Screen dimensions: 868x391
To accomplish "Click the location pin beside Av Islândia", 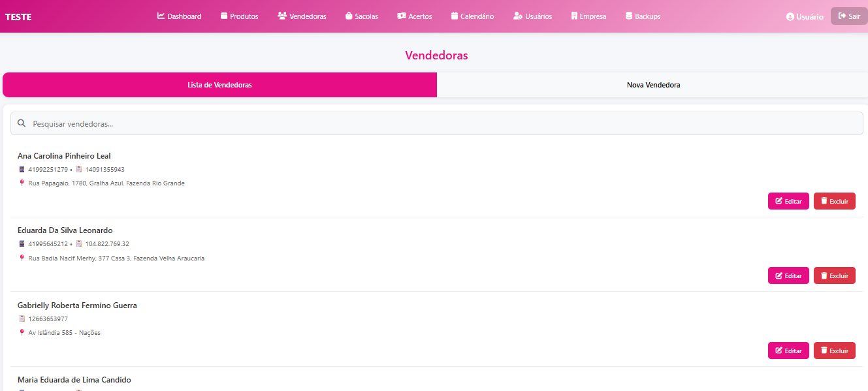I will point(22,332).
